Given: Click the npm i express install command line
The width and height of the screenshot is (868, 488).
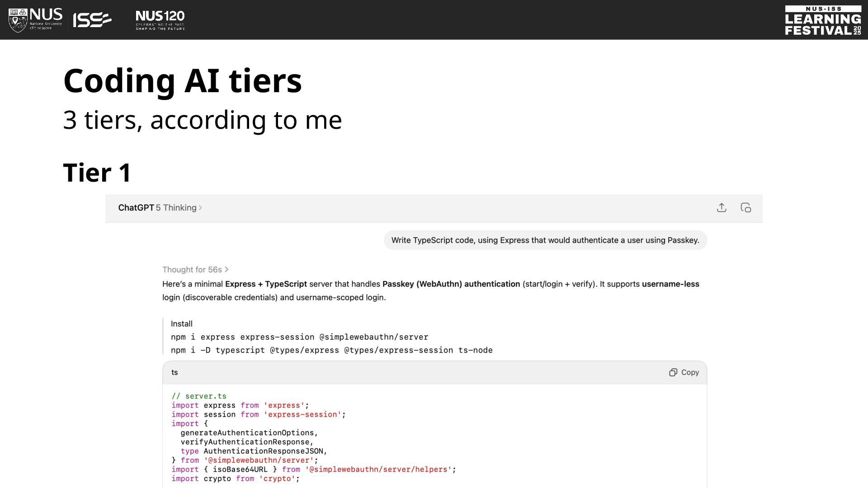Looking at the screenshot, I should [299, 337].
